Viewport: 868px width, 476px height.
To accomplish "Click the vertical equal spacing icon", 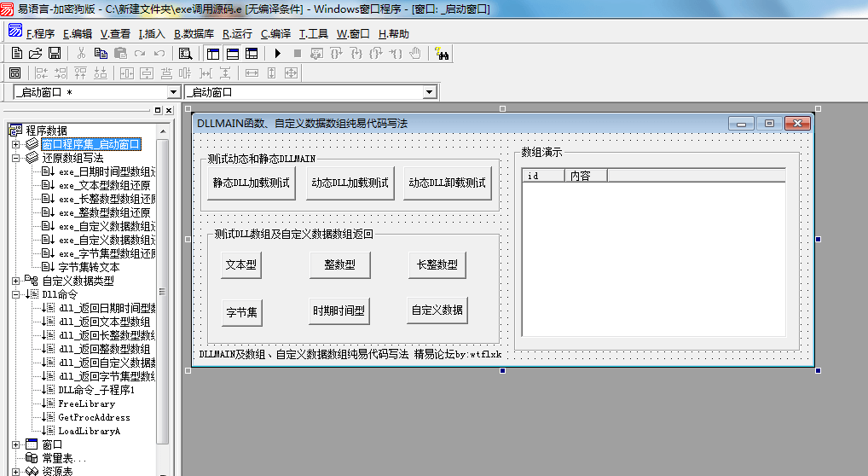I will click(x=225, y=73).
